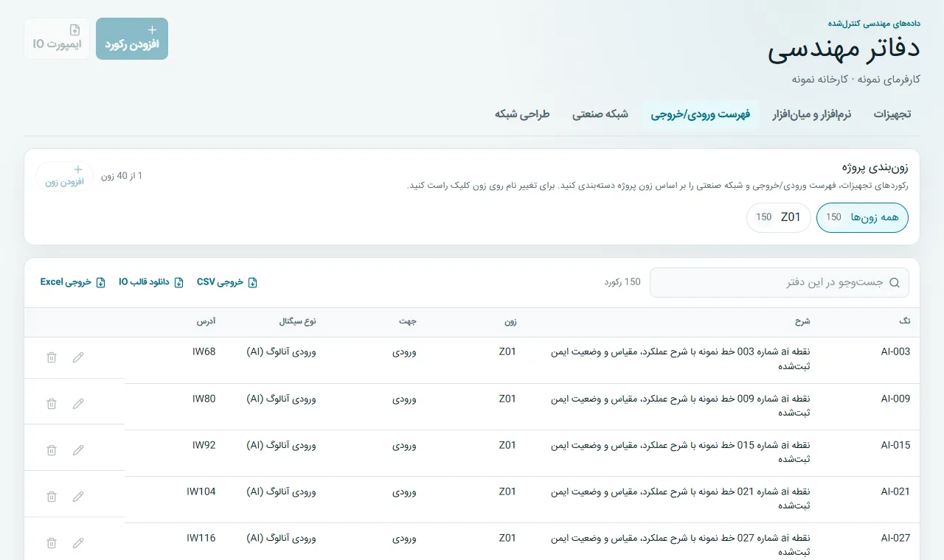
Task: Click the تگ column header
Action: (906, 322)
